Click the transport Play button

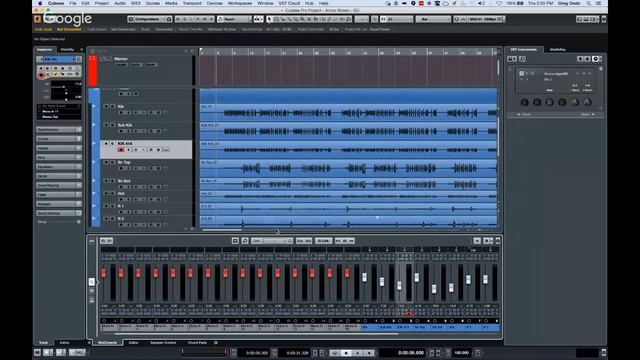point(358,353)
